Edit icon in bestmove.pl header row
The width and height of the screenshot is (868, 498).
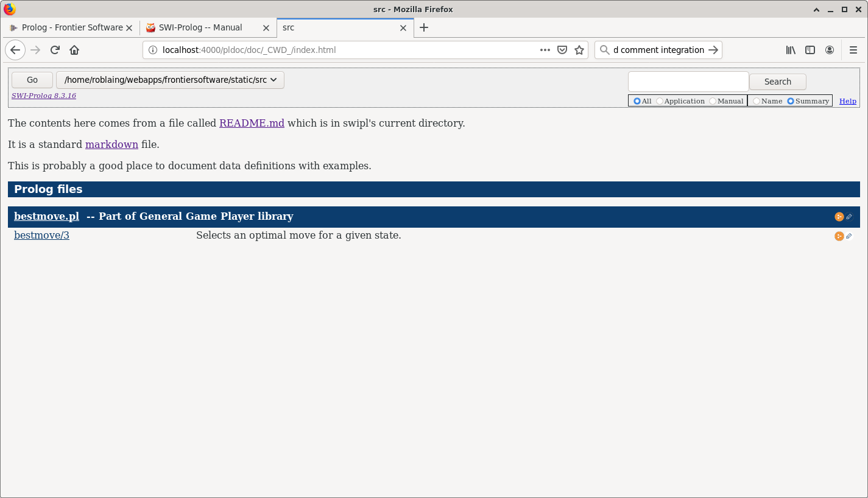point(849,217)
